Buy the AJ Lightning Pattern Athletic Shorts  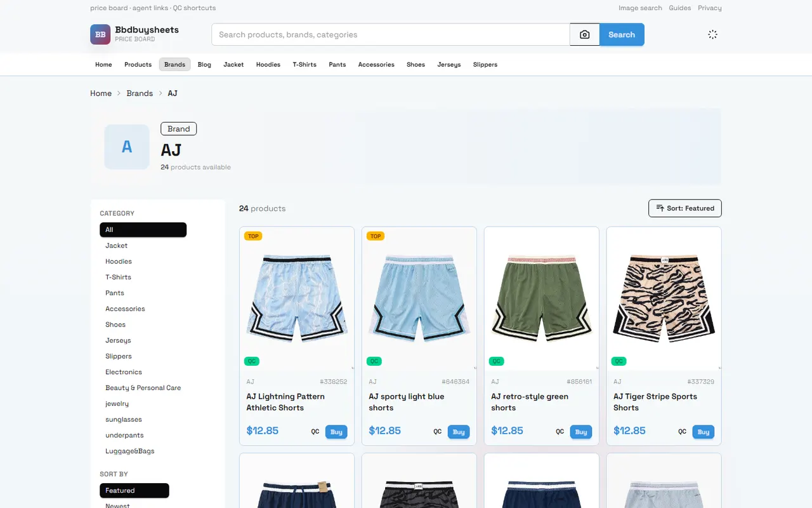tap(336, 432)
